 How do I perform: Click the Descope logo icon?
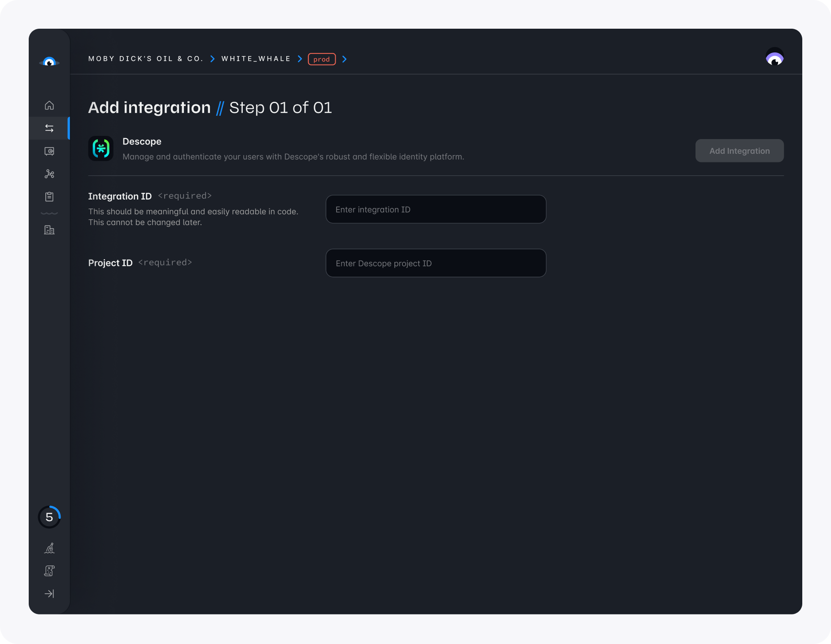coord(101,148)
